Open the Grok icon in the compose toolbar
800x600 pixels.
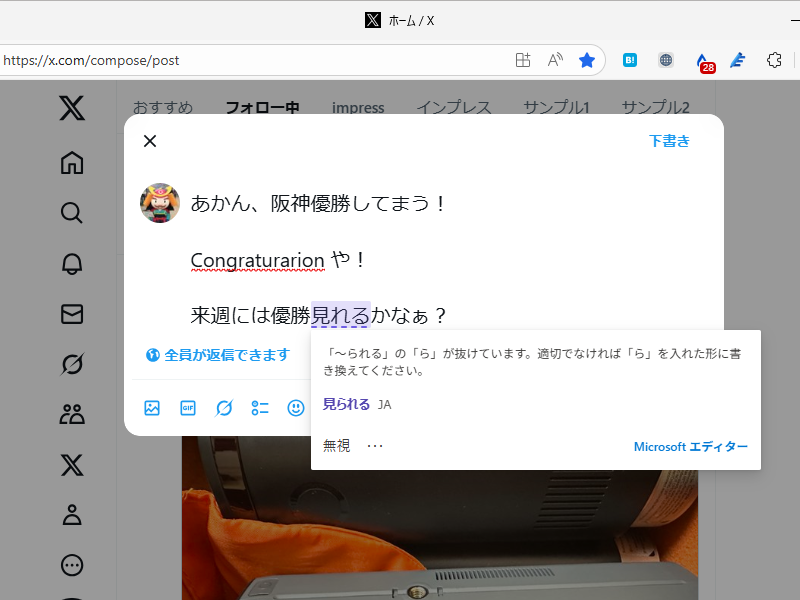224,408
